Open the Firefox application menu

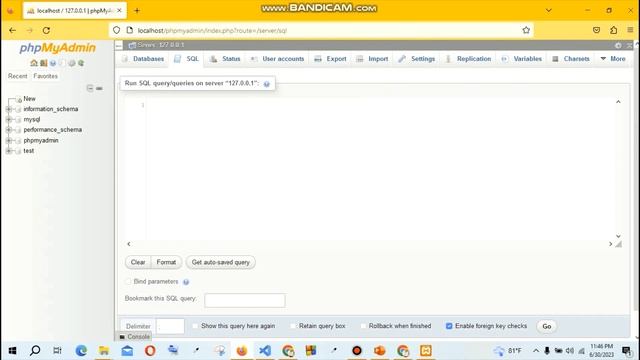[x=631, y=30]
